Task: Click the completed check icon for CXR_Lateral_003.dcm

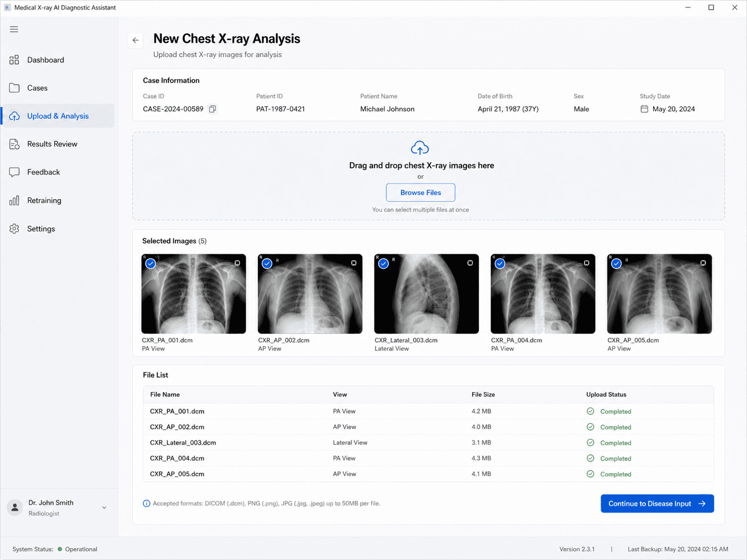Action: tap(590, 442)
